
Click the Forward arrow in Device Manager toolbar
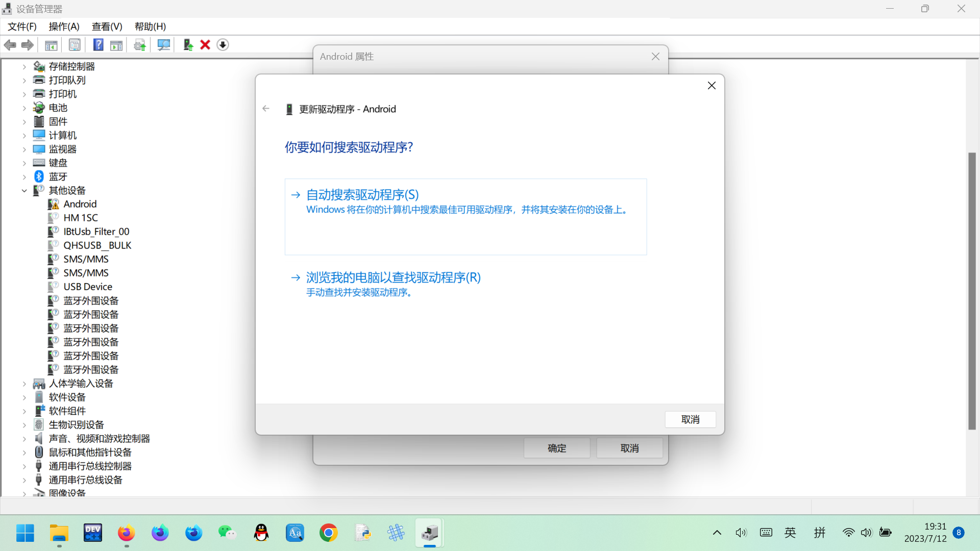point(28,45)
